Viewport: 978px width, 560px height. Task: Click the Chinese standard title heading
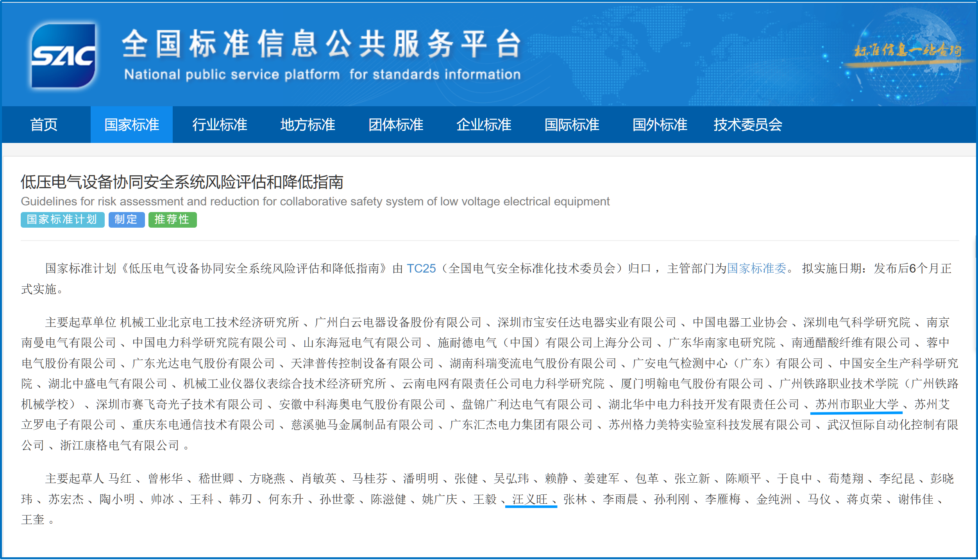[182, 182]
